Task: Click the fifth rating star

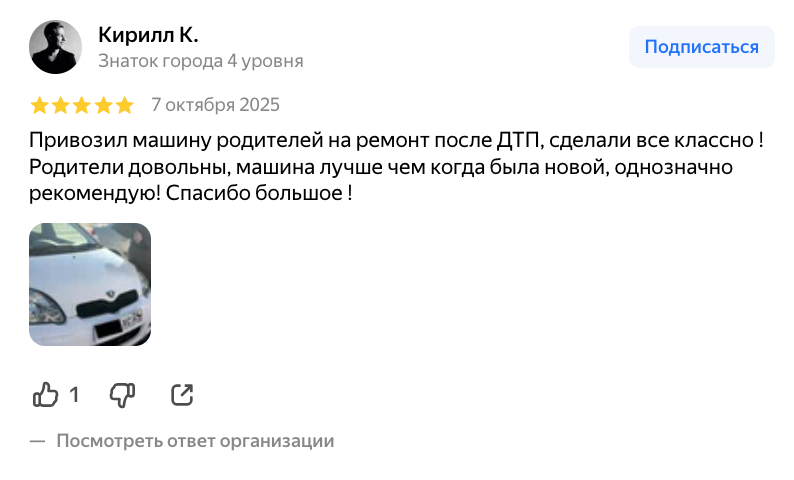Action: 124,105
